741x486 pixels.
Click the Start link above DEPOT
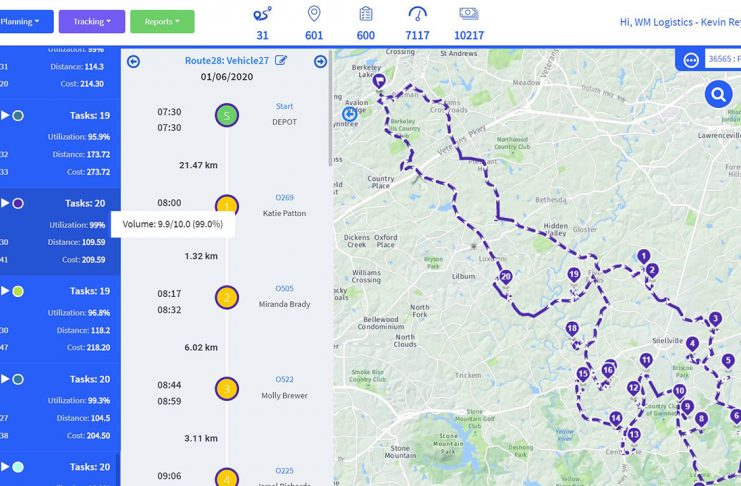284,106
